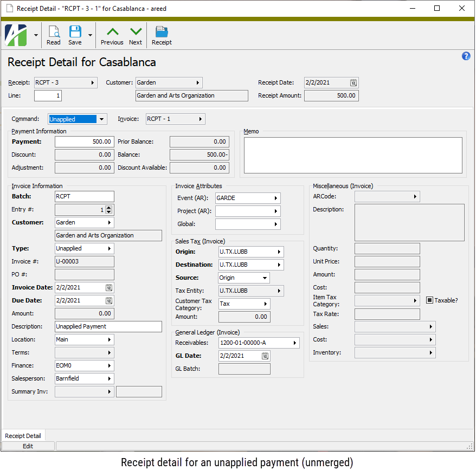Toggle the Taxable? checkbox

pos(429,300)
